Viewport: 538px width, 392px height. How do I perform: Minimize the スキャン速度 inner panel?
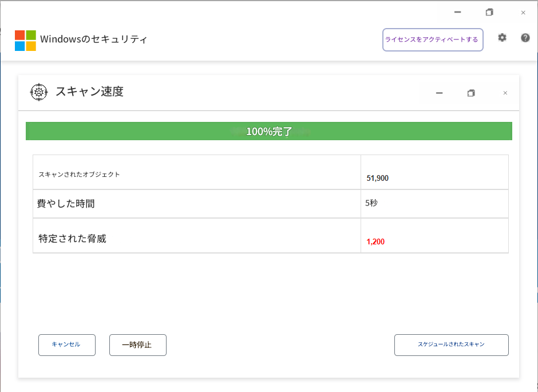pos(439,93)
